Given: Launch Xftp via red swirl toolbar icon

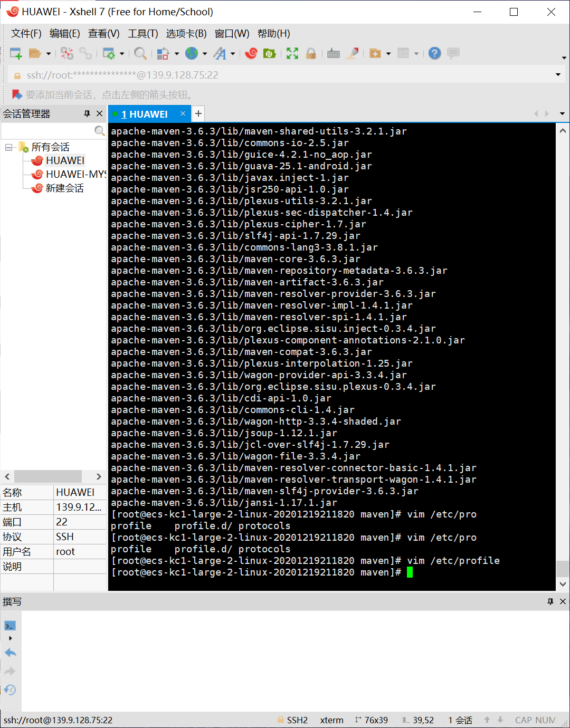Looking at the screenshot, I should click(x=251, y=53).
